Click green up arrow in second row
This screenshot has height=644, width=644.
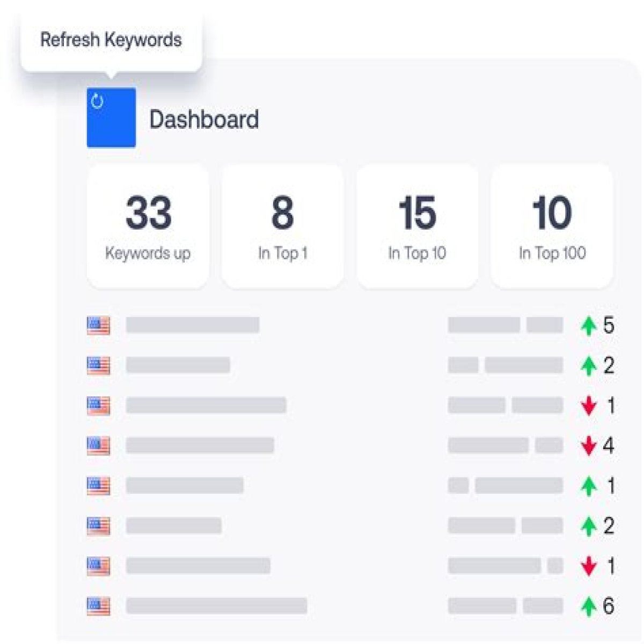tap(589, 365)
